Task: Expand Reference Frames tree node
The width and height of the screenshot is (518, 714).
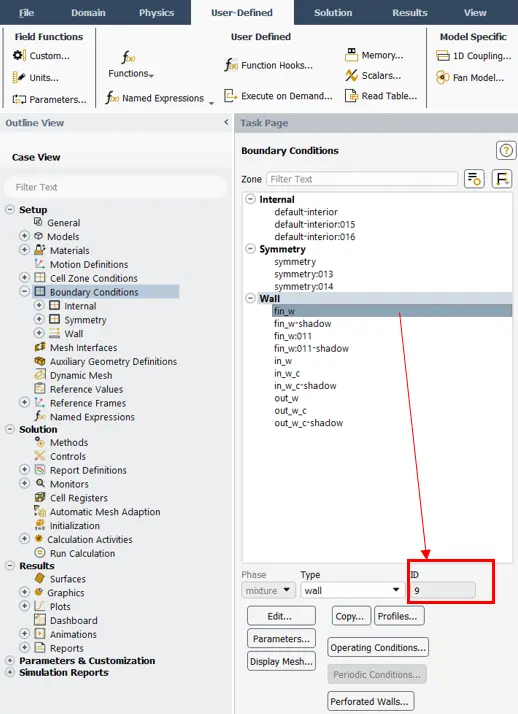Action: pos(25,403)
